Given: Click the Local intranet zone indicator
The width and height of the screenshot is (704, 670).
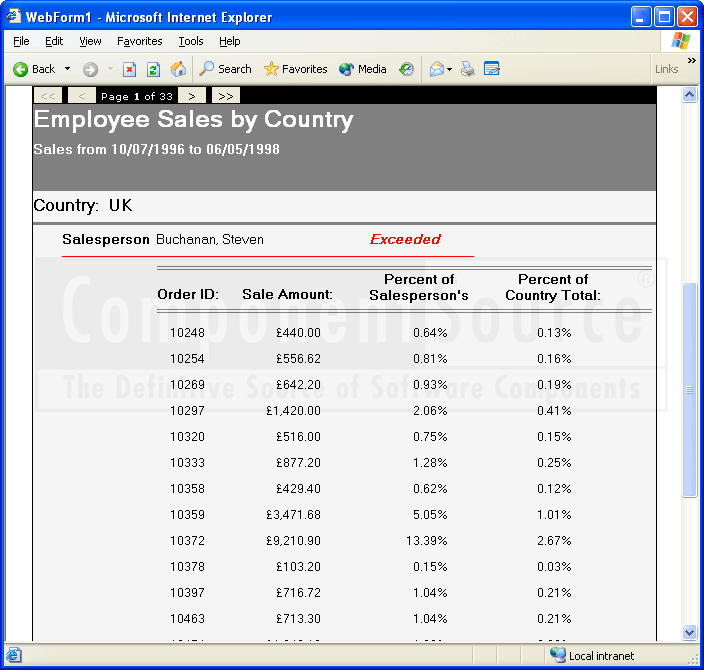Looking at the screenshot, I should (592, 656).
